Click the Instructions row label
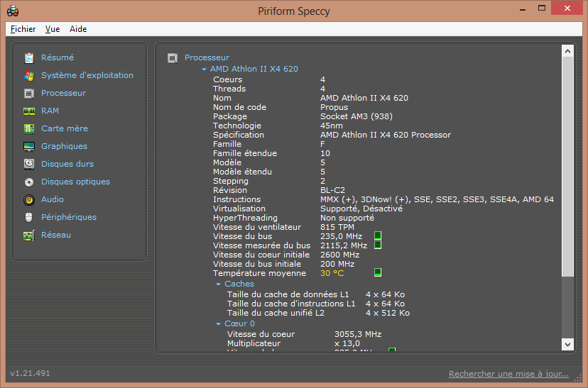Image resolution: width=588 pixels, height=388 pixels. (236, 199)
